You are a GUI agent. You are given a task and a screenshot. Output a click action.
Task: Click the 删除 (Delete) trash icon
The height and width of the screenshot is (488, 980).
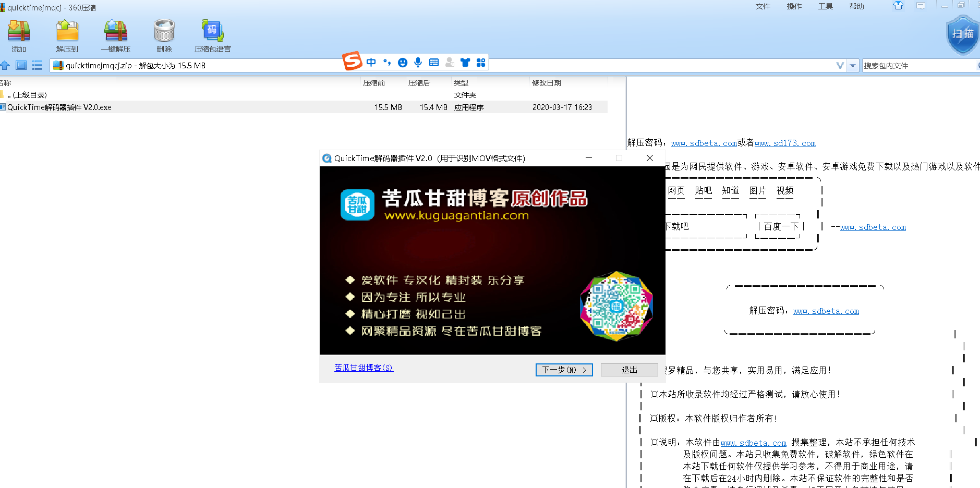click(164, 31)
